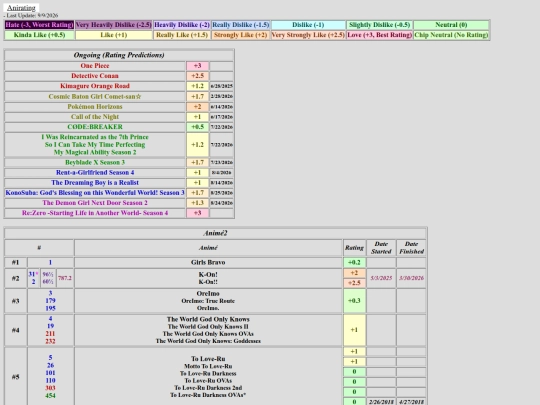The image size is (540, 405).
Task: Click the +0.5 rating for CODE:BREAKER
Action: click(197, 127)
